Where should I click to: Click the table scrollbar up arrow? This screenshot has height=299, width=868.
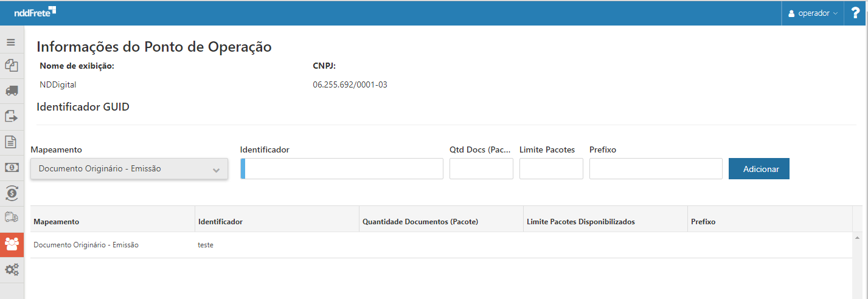click(858, 237)
